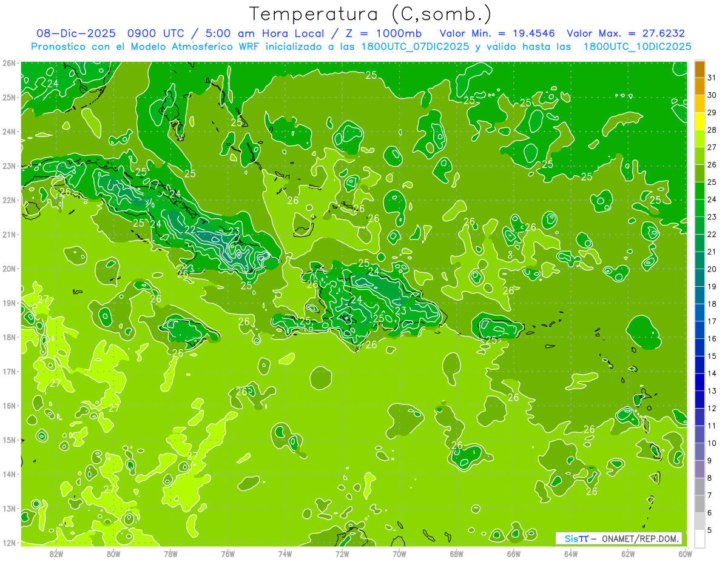728x562 pixels.
Task: Pick the legend color between 26 and 27
Action: click(700, 156)
